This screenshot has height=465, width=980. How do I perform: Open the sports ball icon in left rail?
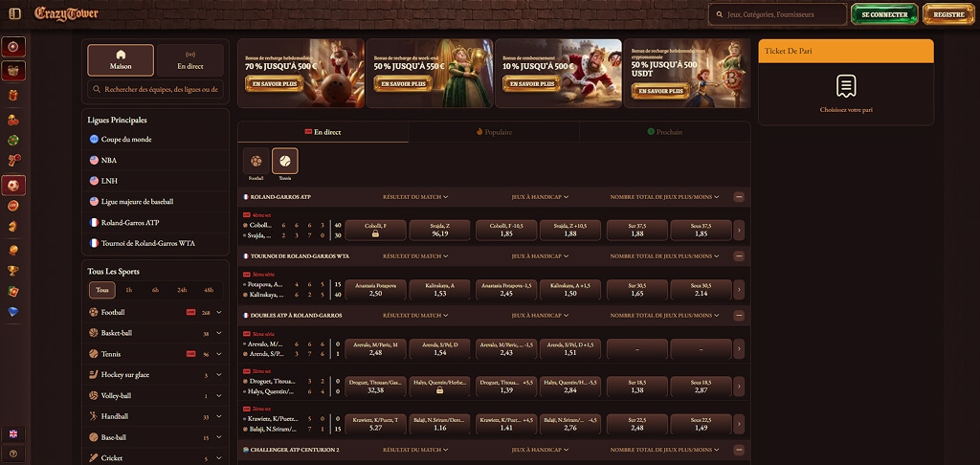point(13,186)
